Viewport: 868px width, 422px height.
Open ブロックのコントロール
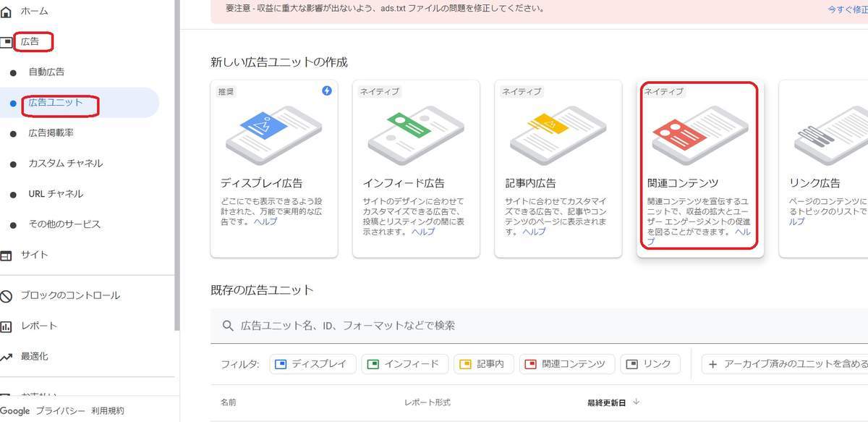click(x=70, y=295)
